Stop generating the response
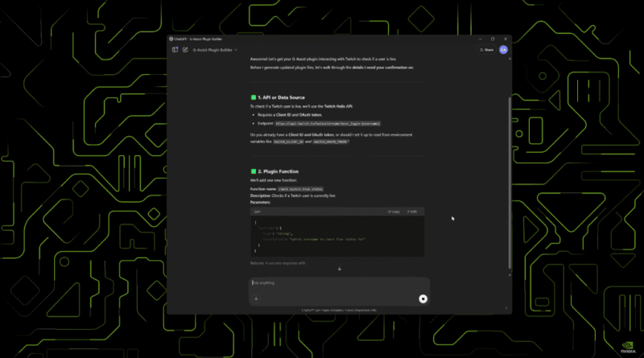Viewport: 644px width, 358px height. [423, 299]
